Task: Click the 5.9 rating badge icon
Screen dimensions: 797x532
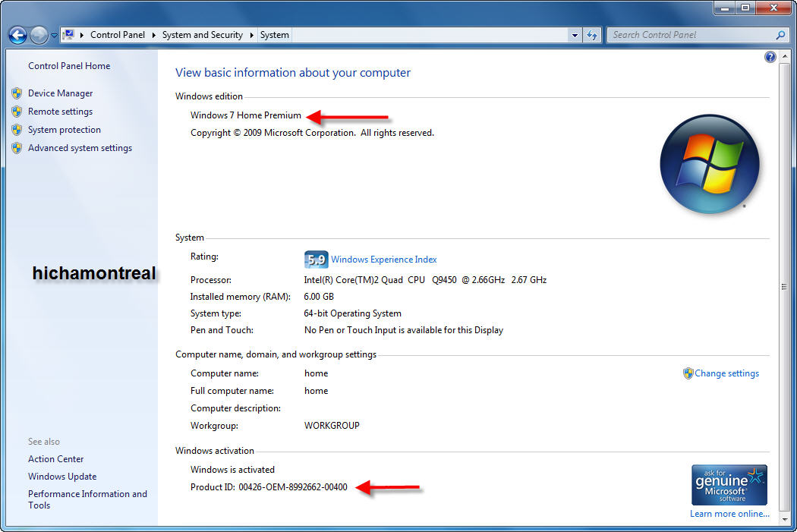Action: [316, 260]
